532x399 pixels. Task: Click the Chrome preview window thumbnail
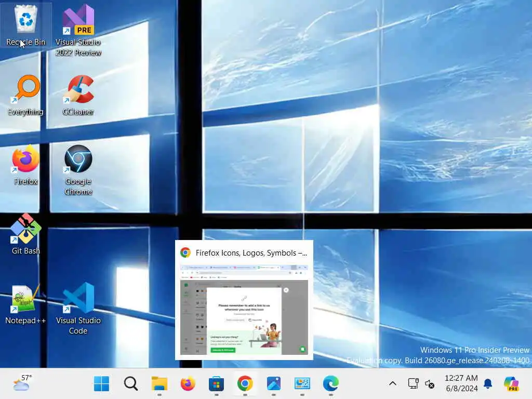click(244, 310)
